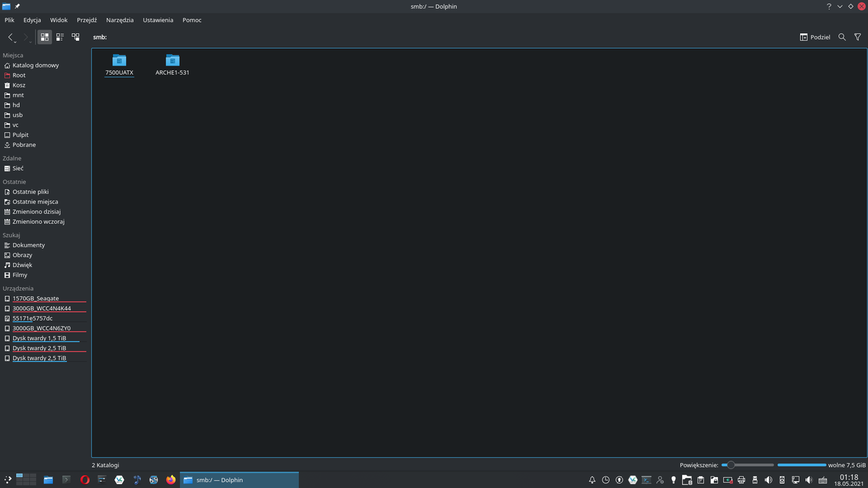Click the free space bar in status bar
The height and width of the screenshot is (488, 868).
(802, 465)
